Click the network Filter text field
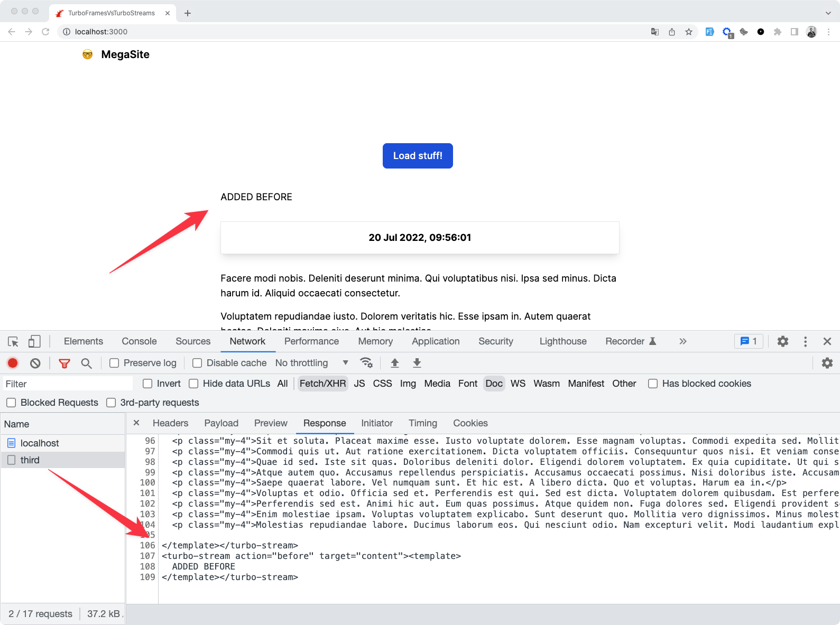 (68, 384)
